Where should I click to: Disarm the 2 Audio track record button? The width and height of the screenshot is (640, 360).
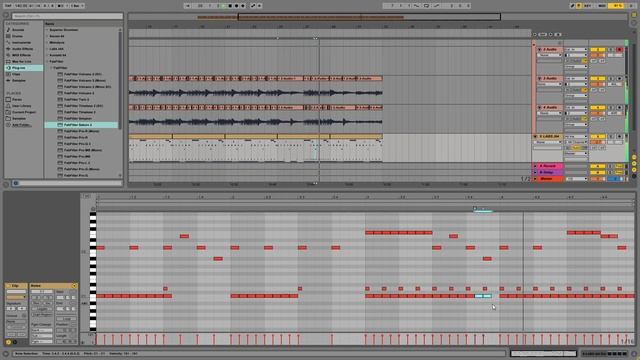coord(620,49)
